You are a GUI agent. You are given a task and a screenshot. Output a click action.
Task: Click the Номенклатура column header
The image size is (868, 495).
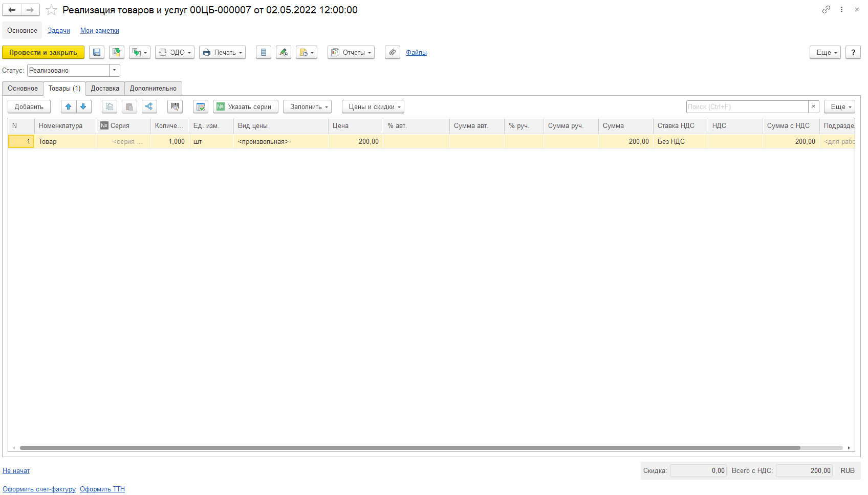point(65,126)
